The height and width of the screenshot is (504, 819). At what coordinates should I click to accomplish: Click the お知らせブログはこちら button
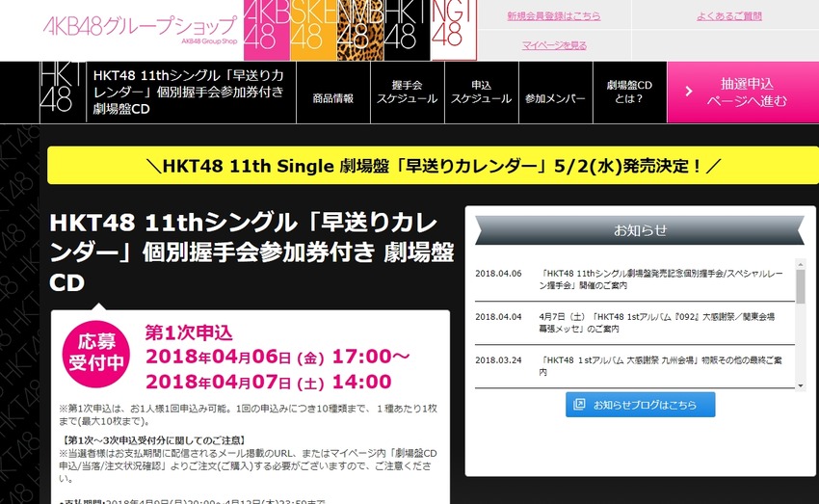pyautogui.click(x=641, y=405)
